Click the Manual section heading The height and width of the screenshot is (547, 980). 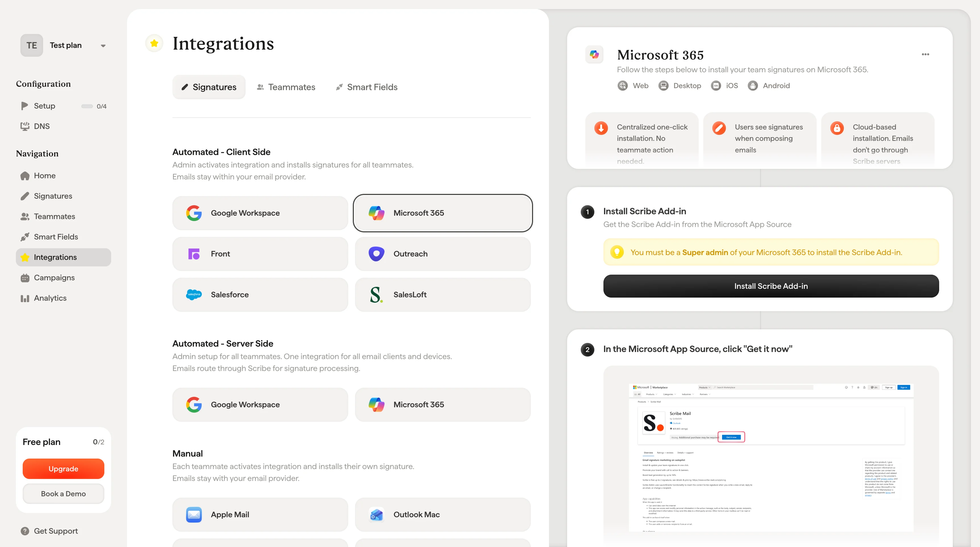point(187,453)
